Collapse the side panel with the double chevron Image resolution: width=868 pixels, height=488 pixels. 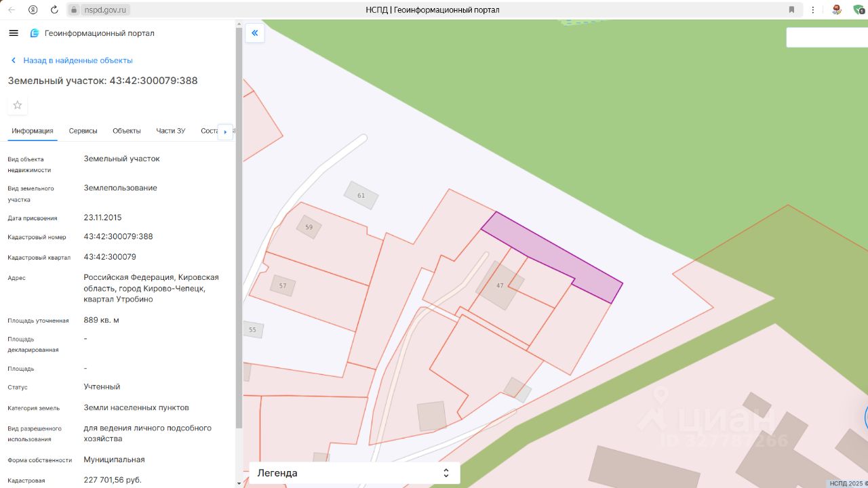point(255,33)
